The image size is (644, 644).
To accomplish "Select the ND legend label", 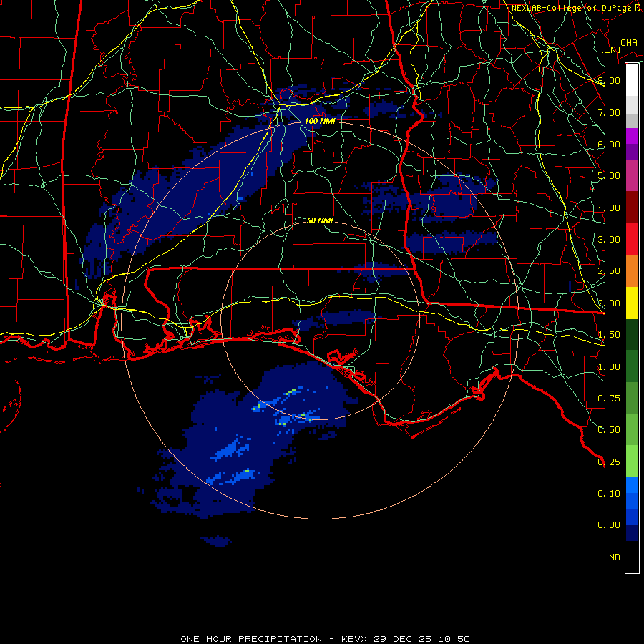I will click(x=615, y=557).
